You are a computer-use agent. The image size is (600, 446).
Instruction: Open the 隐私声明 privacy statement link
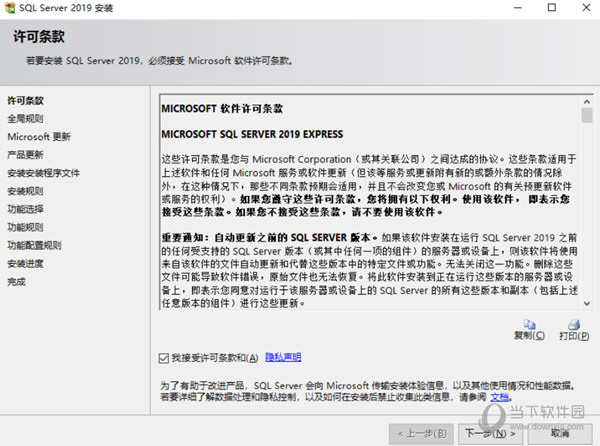point(283,357)
